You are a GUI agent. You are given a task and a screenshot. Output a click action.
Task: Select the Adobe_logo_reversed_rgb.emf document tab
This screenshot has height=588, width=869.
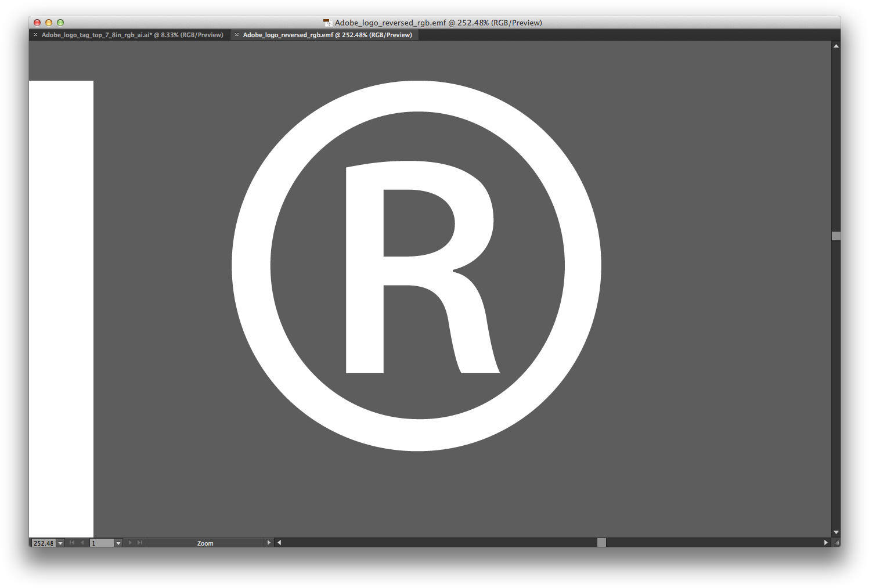click(327, 35)
